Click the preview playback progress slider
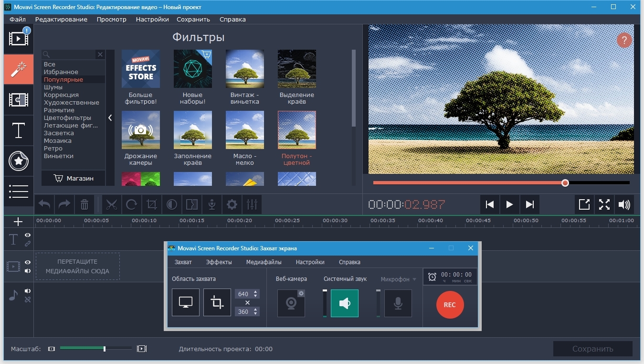644x364 pixels. (501, 182)
